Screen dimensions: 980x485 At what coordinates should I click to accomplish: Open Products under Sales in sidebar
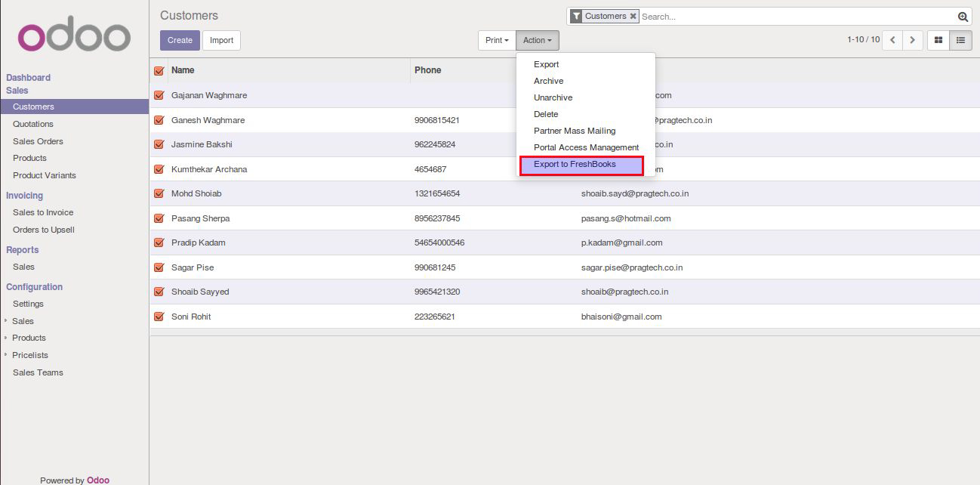pos(29,158)
